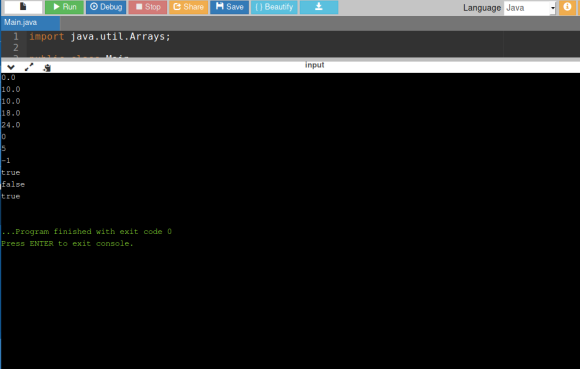Image resolution: width=580 pixels, height=369 pixels.
Task: Select the Main.java tab
Action: click(30, 23)
